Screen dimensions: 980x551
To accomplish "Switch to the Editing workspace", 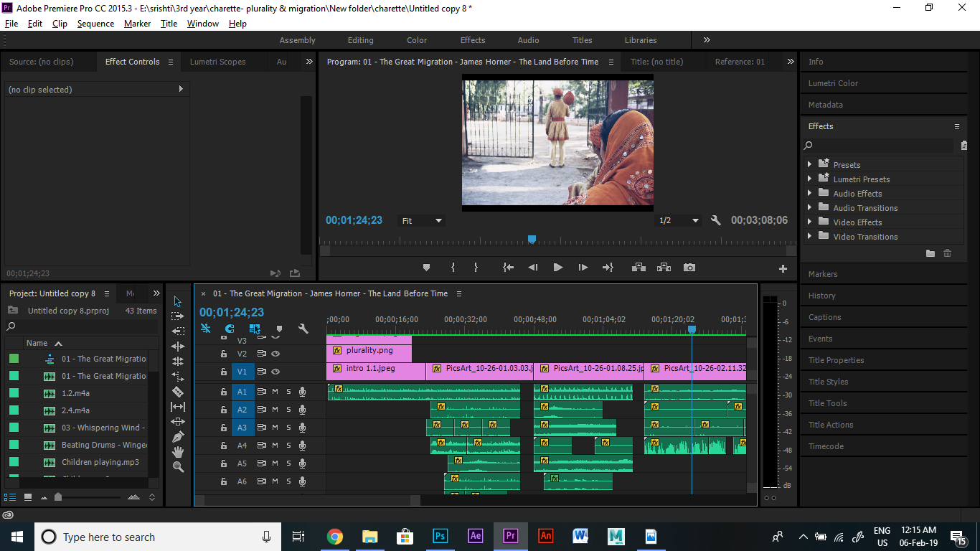I will click(360, 40).
